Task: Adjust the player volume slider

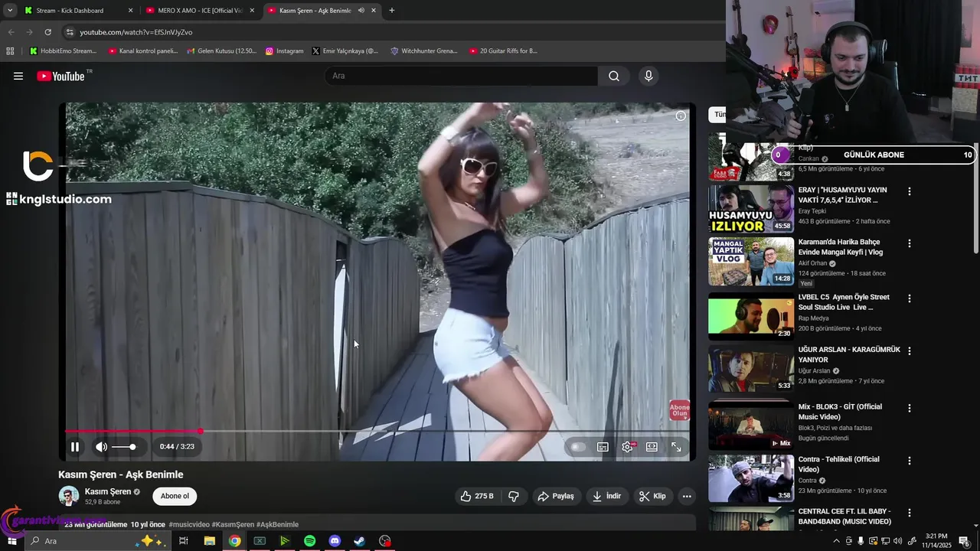Action: [124, 447]
